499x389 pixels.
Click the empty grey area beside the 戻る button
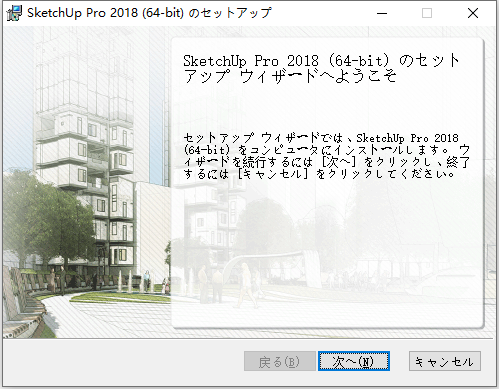(123, 362)
